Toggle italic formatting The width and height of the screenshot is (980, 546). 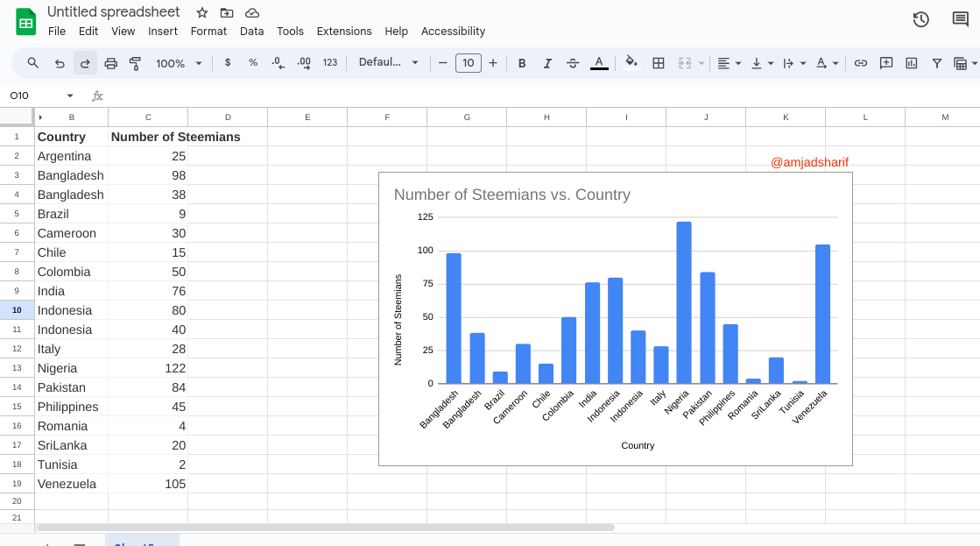(x=547, y=63)
